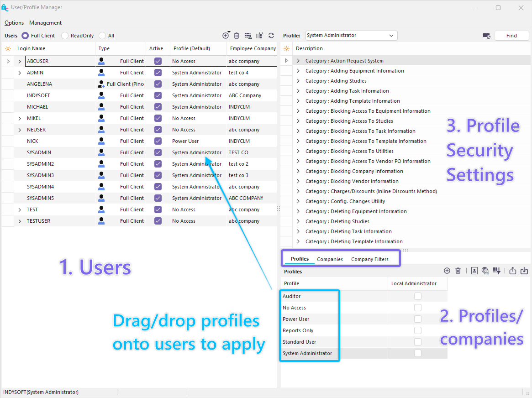Switch to the Company Filters tab
532x398 pixels.
point(369,259)
